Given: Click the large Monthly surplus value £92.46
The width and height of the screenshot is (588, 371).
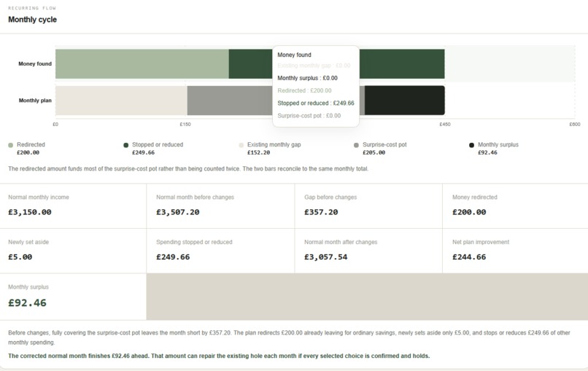Looking at the screenshot, I should [x=28, y=302].
